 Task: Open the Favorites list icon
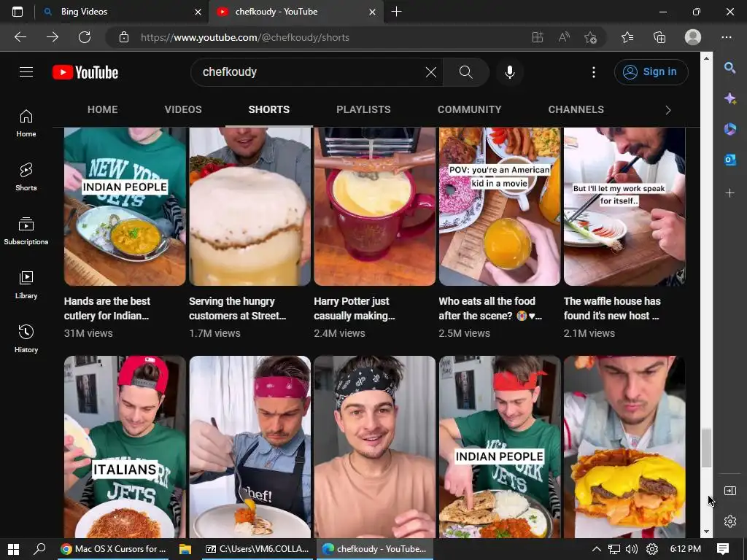coord(627,37)
